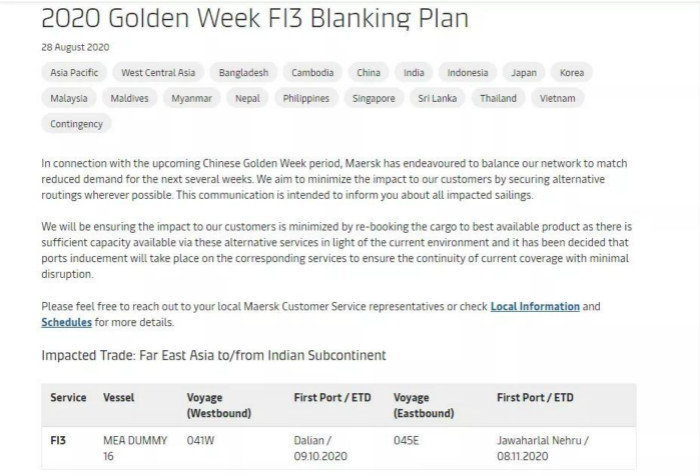Click the FI3 service table cell
This screenshot has height=476, width=700.
(x=58, y=441)
